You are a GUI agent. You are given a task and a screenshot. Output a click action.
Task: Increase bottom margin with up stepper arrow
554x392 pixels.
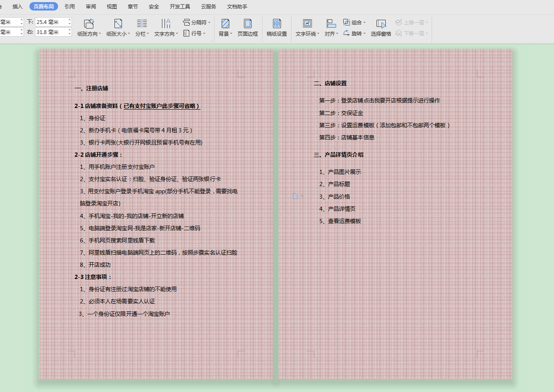click(x=69, y=20)
